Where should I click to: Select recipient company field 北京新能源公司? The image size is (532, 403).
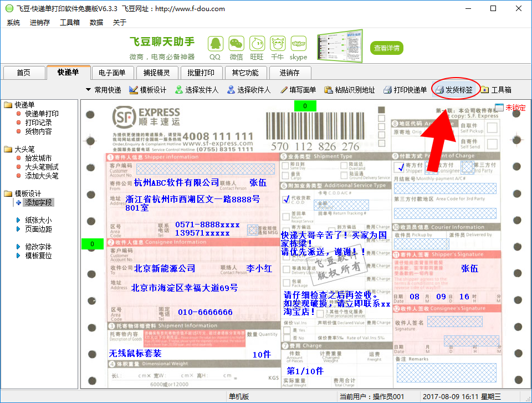tap(165, 268)
